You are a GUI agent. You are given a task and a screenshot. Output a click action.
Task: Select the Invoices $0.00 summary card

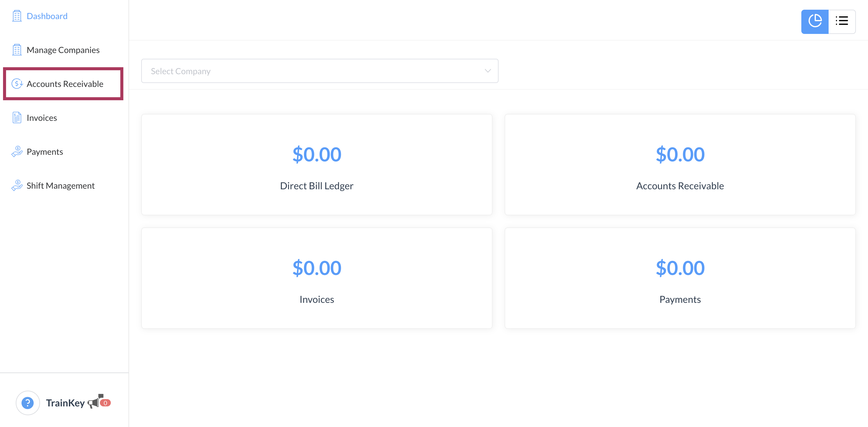tap(316, 278)
